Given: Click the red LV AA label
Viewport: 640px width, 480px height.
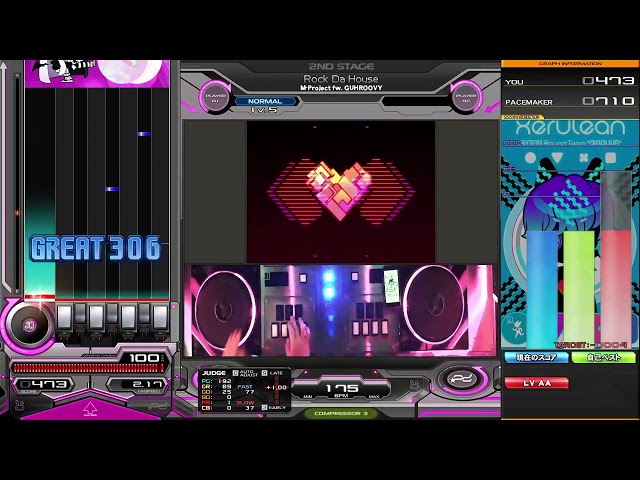Looking at the screenshot, I should (x=536, y=383).
